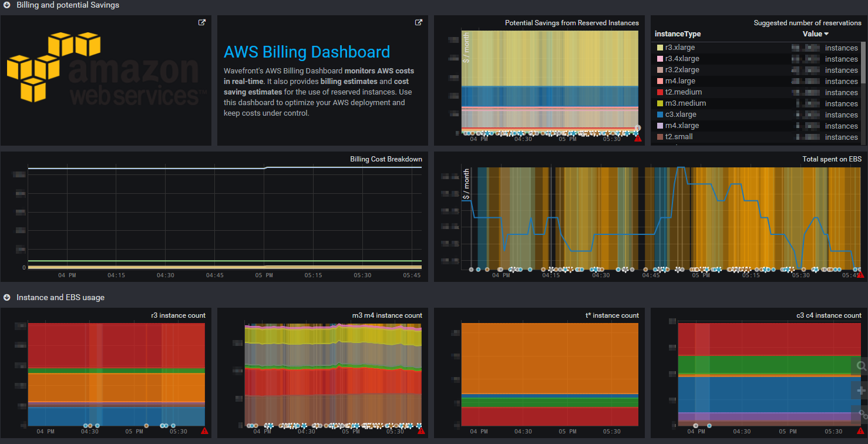Click the warning triangle on r3 instance count chart
Screen dimensions: 868x444
(x=204, y=430)
